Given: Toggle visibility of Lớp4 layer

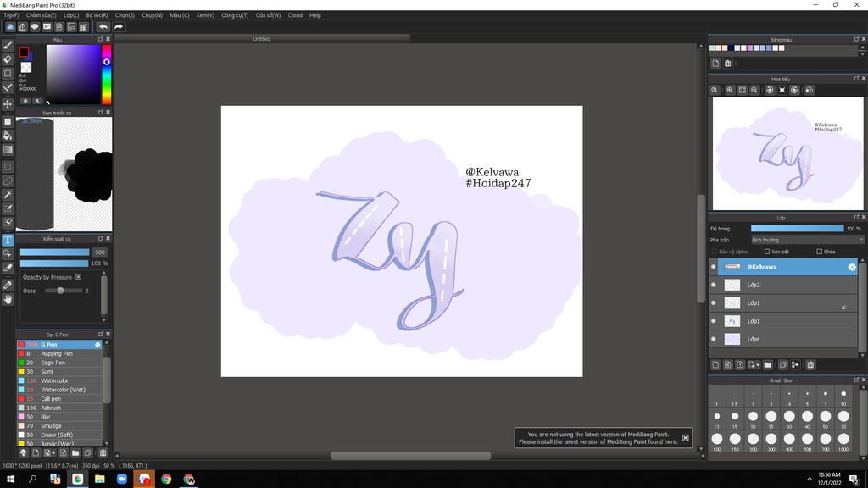Looking at the screenshot, I should pos(714,339).
